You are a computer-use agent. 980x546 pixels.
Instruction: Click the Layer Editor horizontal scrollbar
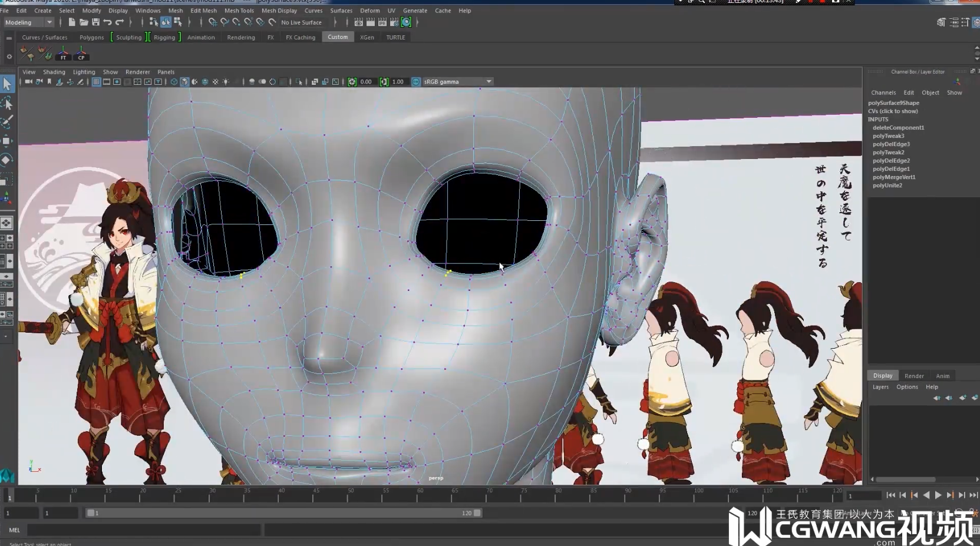click(x=906, y=479)
